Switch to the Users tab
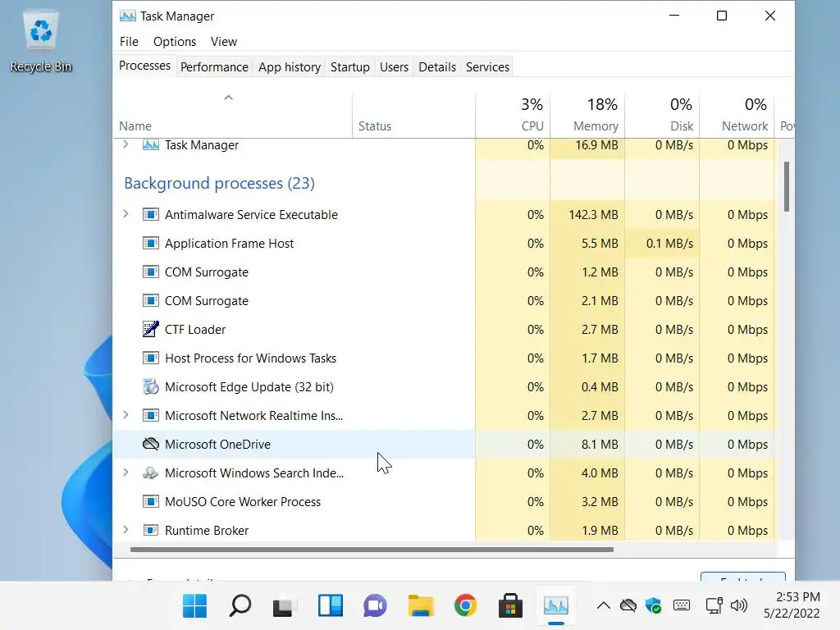The width and height of the screenshot is (840, 630). tap(394, 67)
